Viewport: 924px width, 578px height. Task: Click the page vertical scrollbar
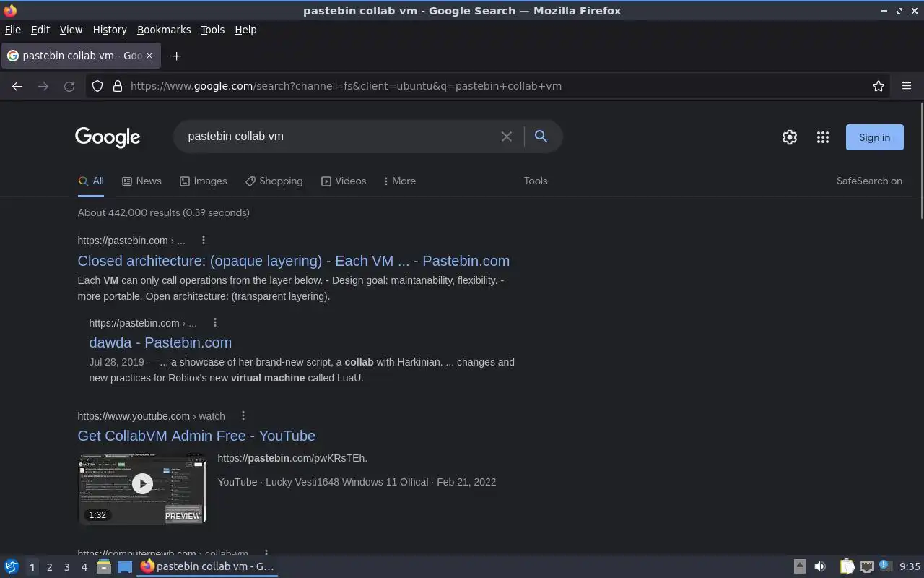(921, 160)
